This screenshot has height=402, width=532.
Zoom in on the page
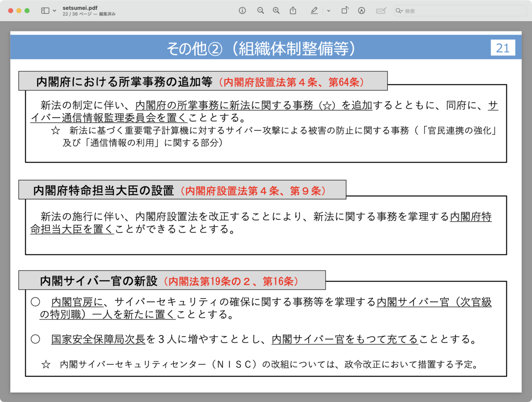pyautogui.click(x=276, y=11)
